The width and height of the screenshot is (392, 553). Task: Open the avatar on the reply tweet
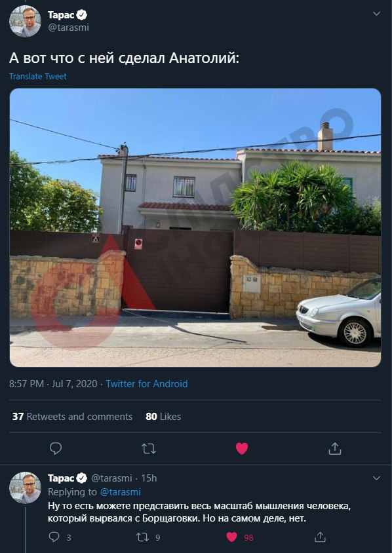coord(25,487)
